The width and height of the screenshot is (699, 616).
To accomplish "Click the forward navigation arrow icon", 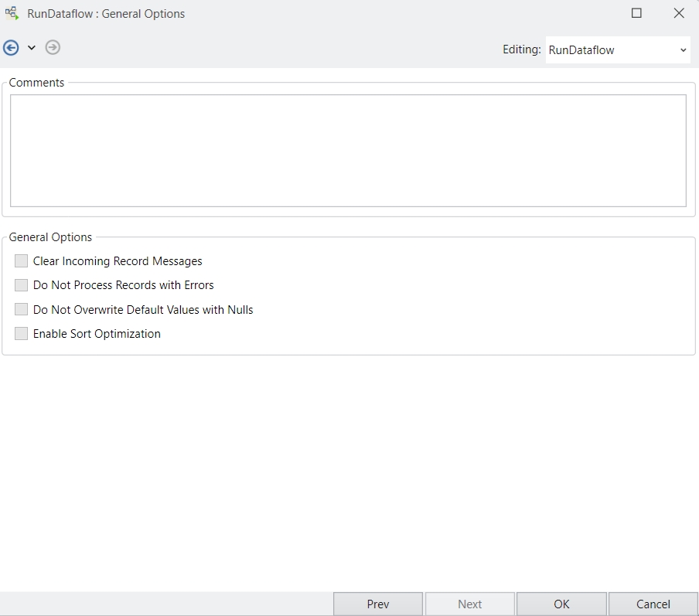I will click(x=53, y=47).
